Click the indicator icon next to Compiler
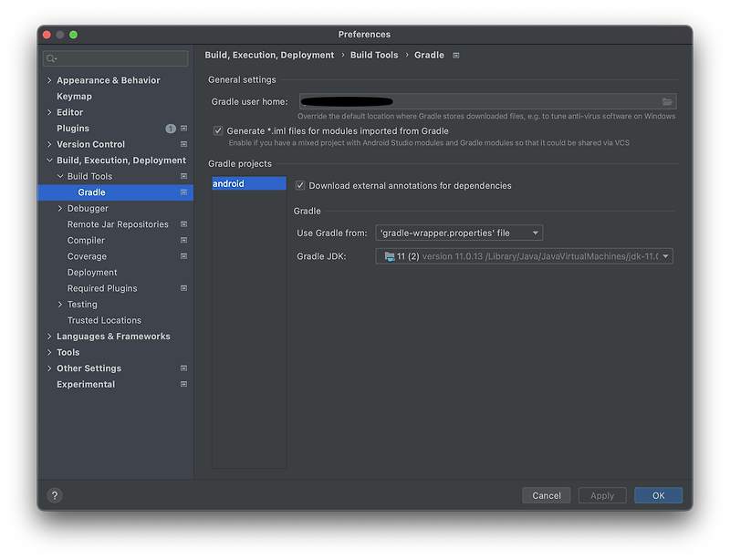 pos(184,240)
